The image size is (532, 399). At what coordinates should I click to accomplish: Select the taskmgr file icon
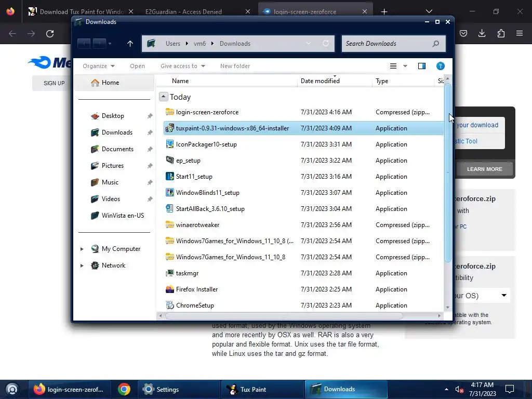tap(170, 273)
